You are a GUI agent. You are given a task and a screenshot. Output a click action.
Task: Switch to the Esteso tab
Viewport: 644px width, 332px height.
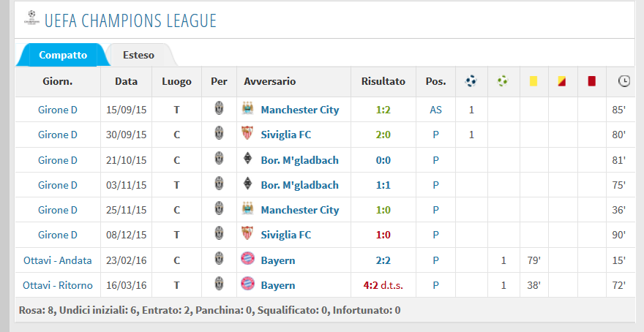click(139, 55)
